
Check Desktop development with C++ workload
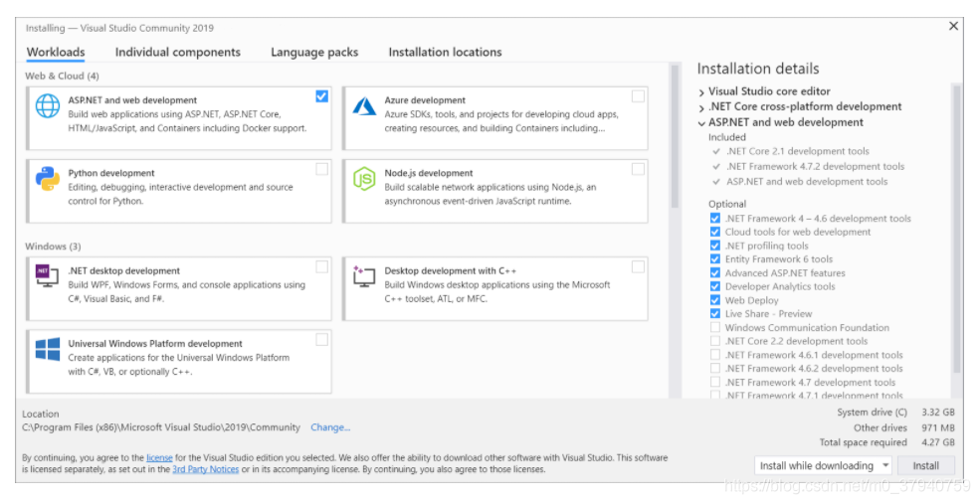[638, 266]
